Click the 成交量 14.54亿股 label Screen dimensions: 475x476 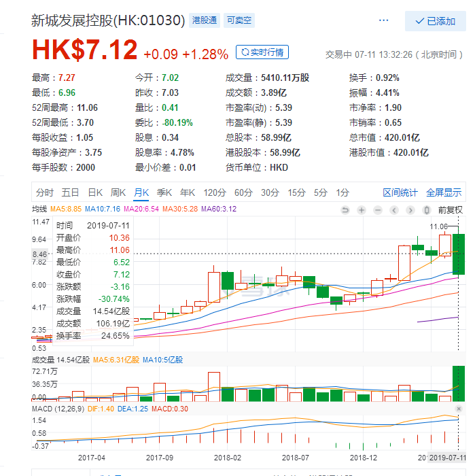(60, 360)
